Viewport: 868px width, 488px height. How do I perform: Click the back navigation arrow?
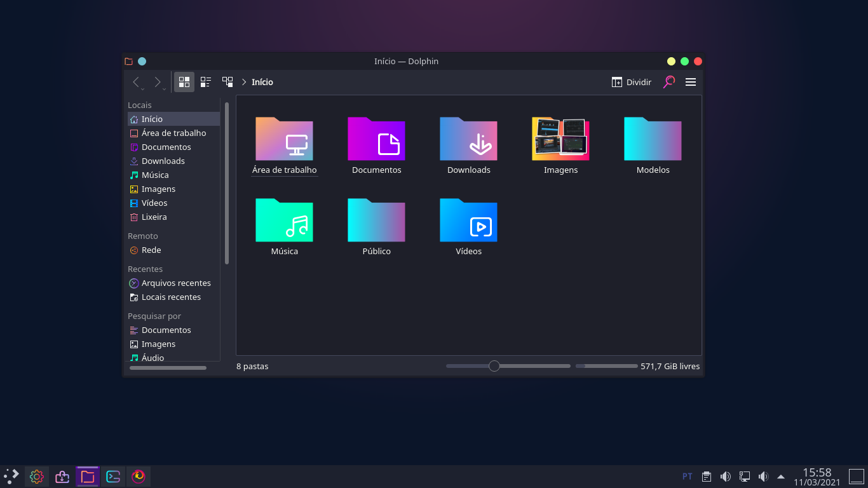135,82
